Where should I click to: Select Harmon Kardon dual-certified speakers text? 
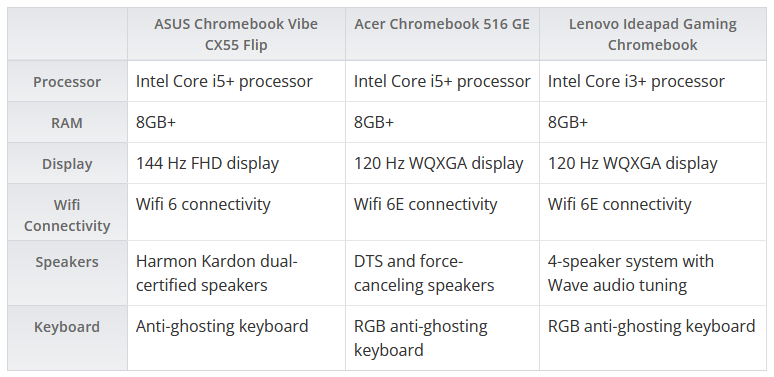[x=217, y=273]
